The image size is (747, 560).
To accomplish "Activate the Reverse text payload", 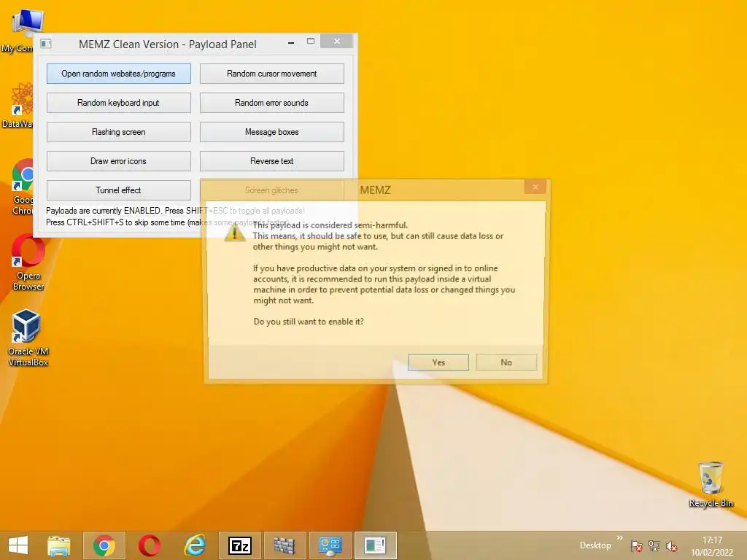I will coord(271,161).
